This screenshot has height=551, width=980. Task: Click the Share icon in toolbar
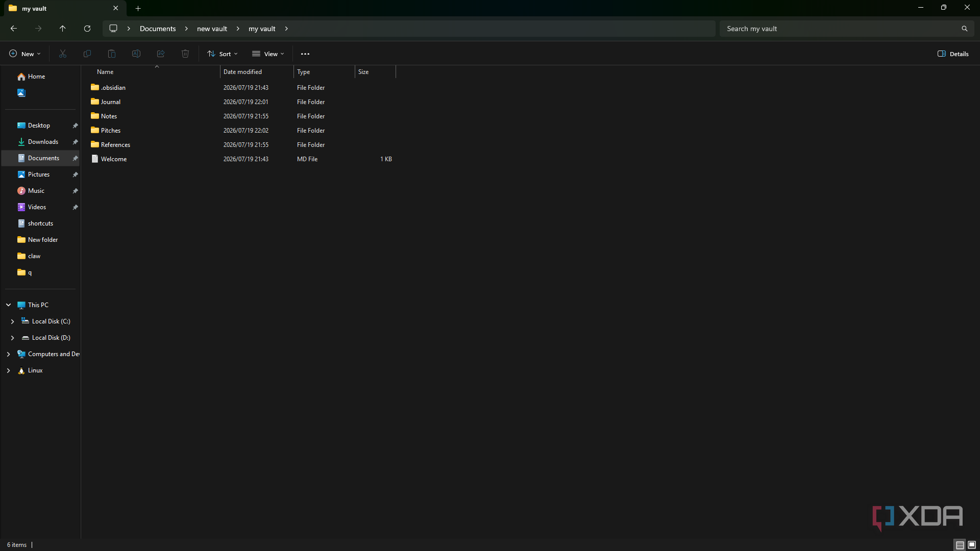coord(161,54)
